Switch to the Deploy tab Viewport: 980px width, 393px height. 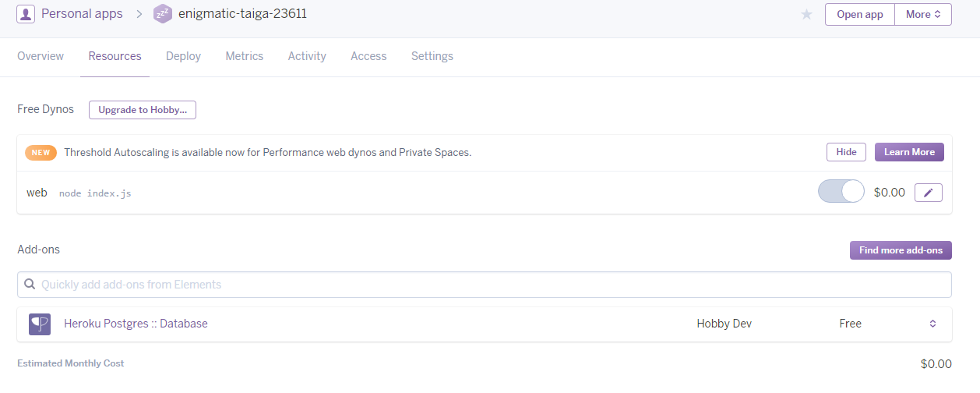[x=183, y=56]
